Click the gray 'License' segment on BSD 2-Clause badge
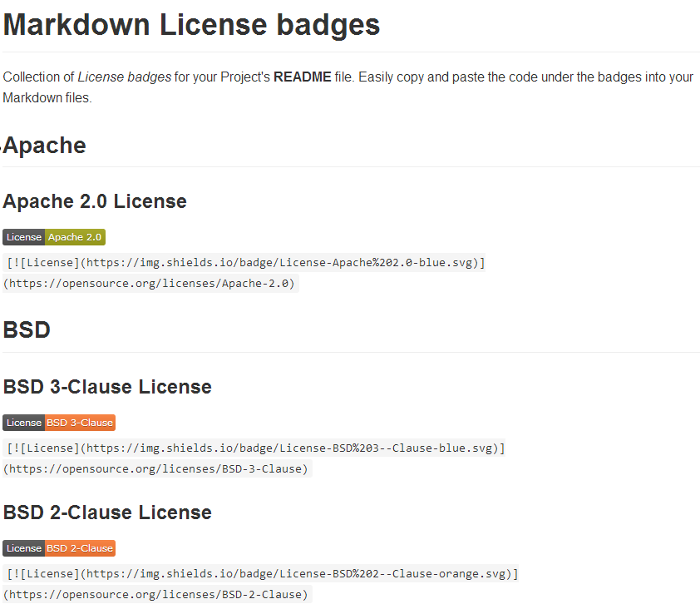 coord(23,547)
